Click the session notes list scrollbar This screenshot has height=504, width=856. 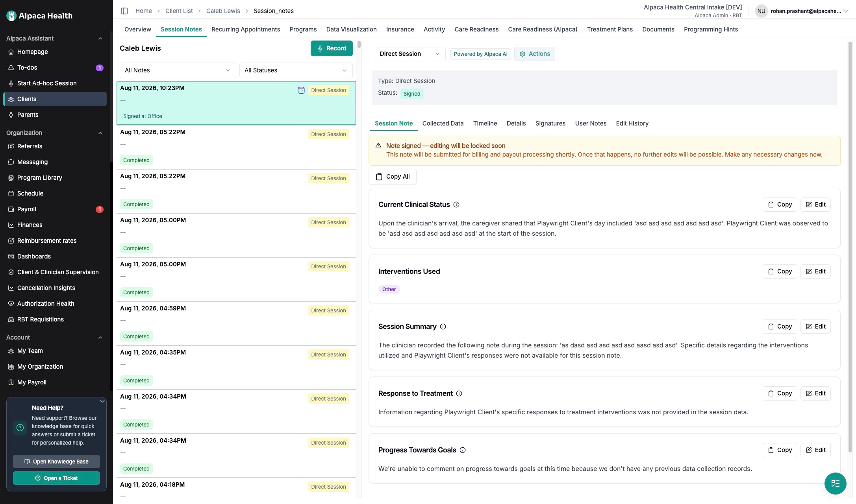click(x=359, y=44)
